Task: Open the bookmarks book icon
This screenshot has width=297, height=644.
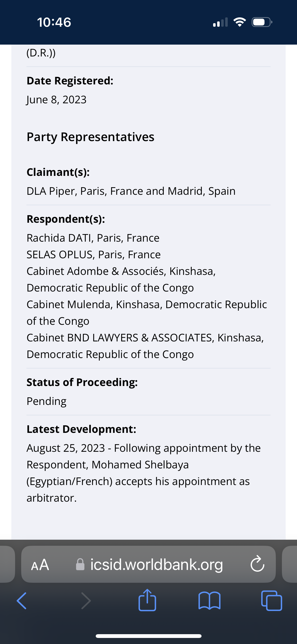Action: (209, 601)
